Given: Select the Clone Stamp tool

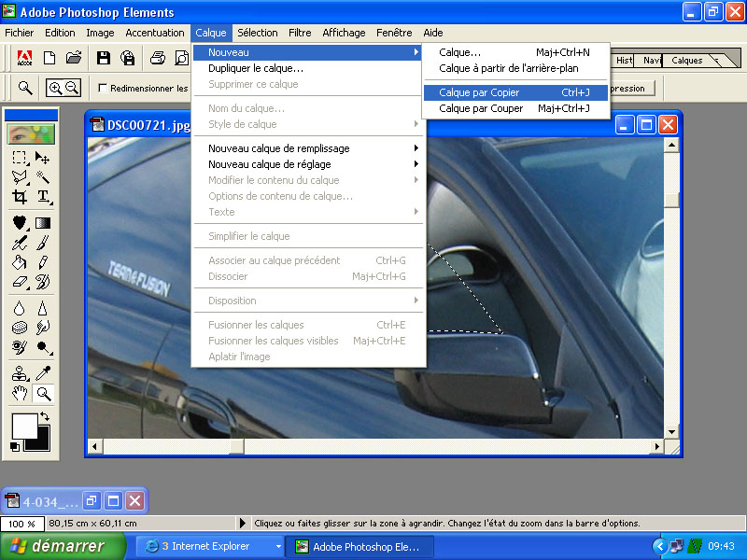Looking at the screenshot, I should (20, 373).
